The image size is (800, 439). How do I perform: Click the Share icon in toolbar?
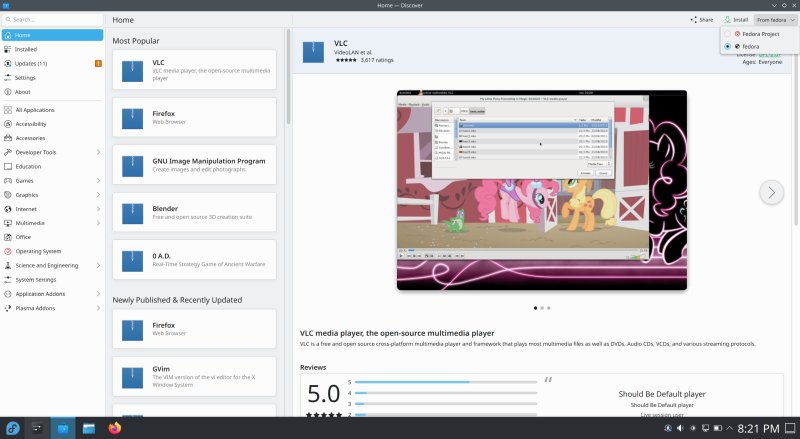click(x=701, y=19)
